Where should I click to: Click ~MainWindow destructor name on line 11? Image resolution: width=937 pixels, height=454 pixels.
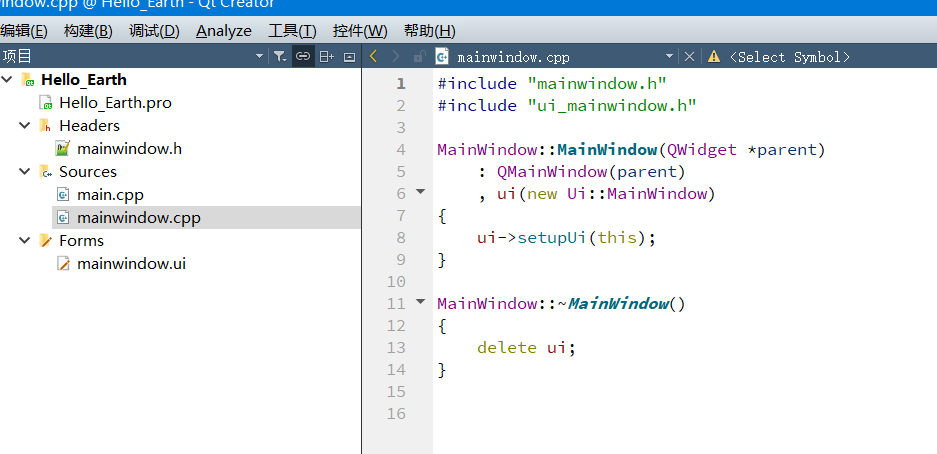[612, 304]
